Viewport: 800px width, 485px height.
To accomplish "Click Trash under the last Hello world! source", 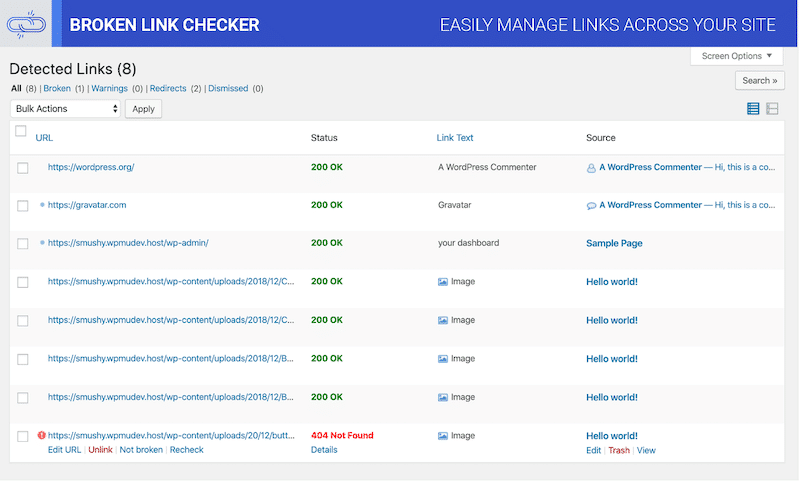I will click(x=619, y=450).
